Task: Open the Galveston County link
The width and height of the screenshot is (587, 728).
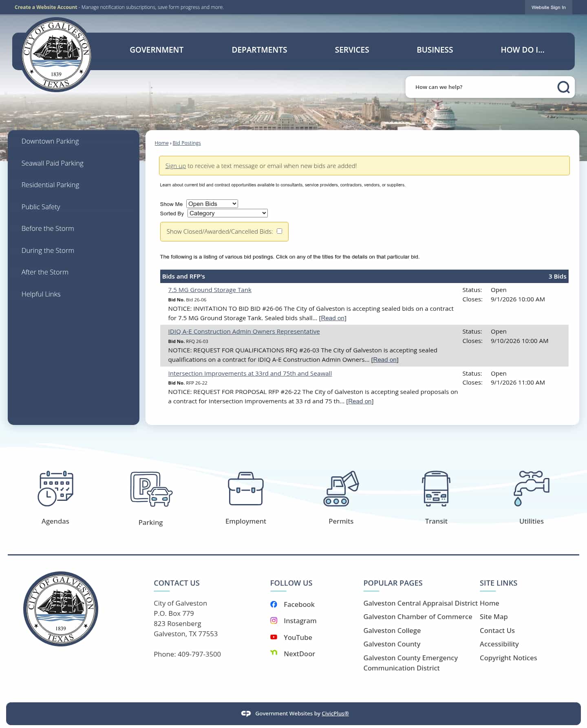Action: tap(392, 644)
